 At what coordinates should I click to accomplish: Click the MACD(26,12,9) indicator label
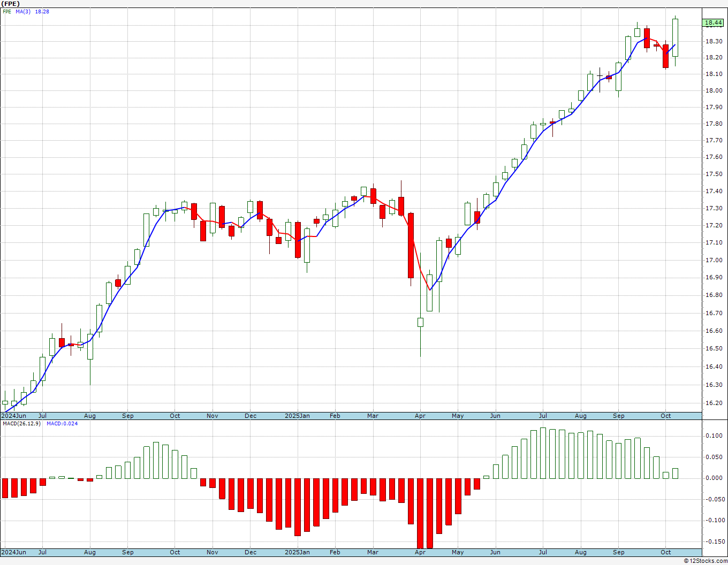(x=20, y=423)
